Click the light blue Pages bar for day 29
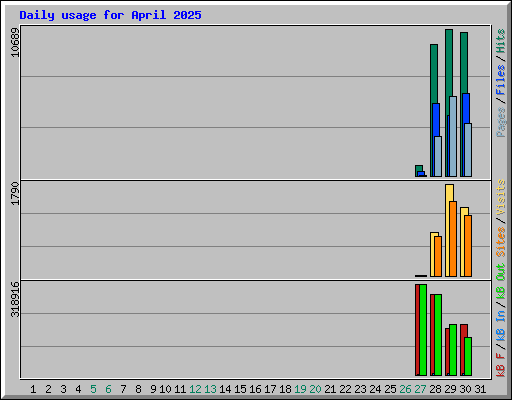The height and width of the screenshot is (400, 512). pyautogui.click(x=453, y=136)
